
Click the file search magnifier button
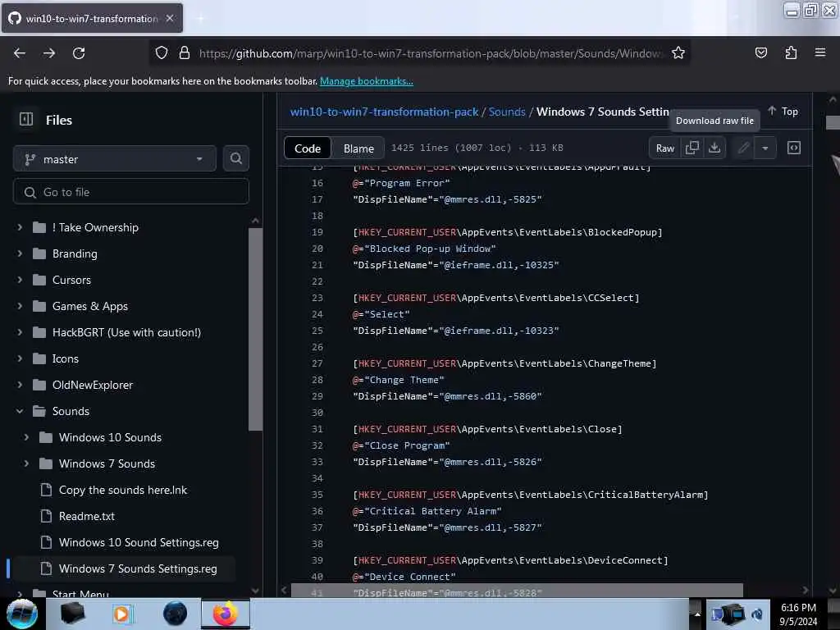(235, 158)
